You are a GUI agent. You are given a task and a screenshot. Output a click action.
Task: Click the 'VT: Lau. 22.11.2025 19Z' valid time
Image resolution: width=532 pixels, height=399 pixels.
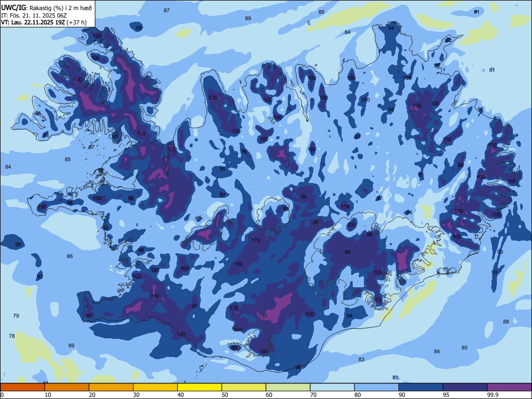[33, 22]
